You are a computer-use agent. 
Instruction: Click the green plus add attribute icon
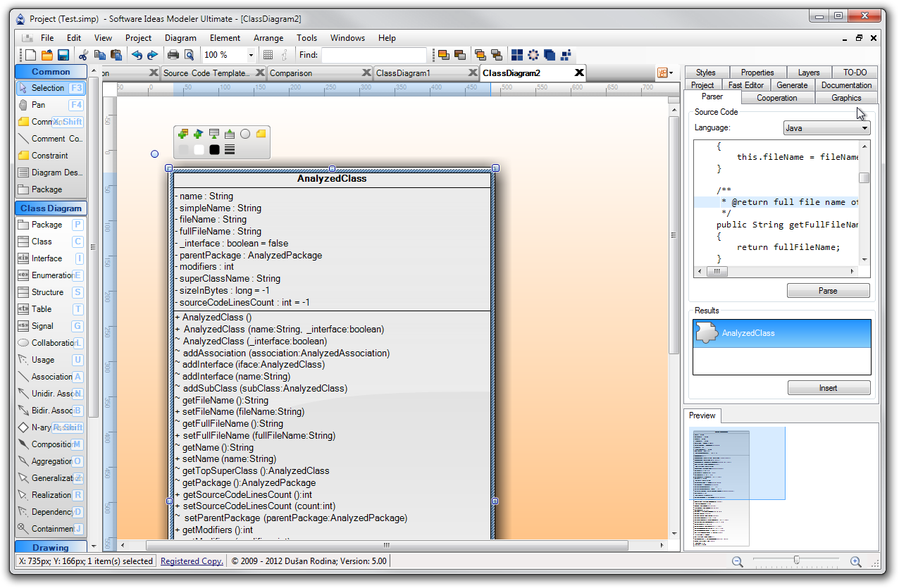tap(183, 134)
